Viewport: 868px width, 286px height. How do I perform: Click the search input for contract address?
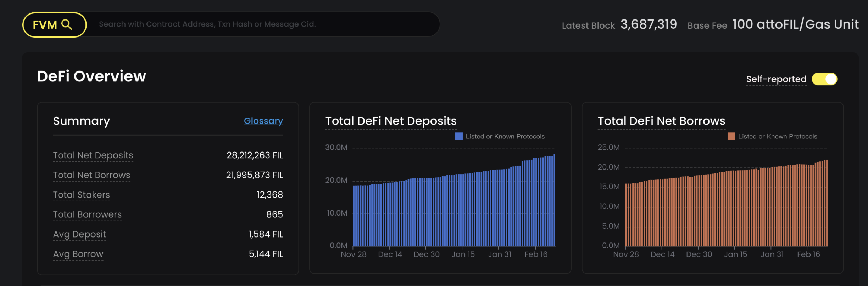[262, 24]
